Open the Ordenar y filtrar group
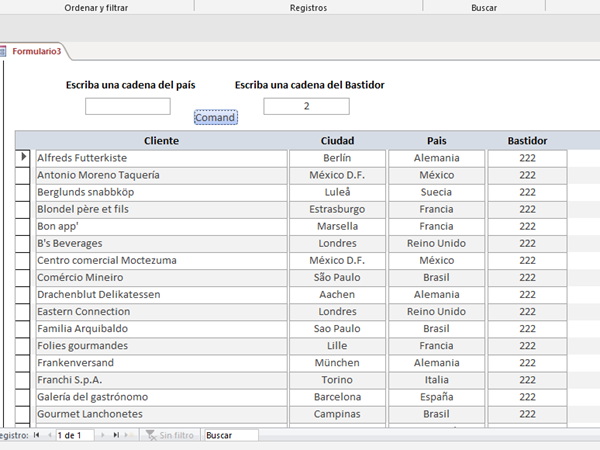Screen dimensions: 600x450 [x=97, y=6]
